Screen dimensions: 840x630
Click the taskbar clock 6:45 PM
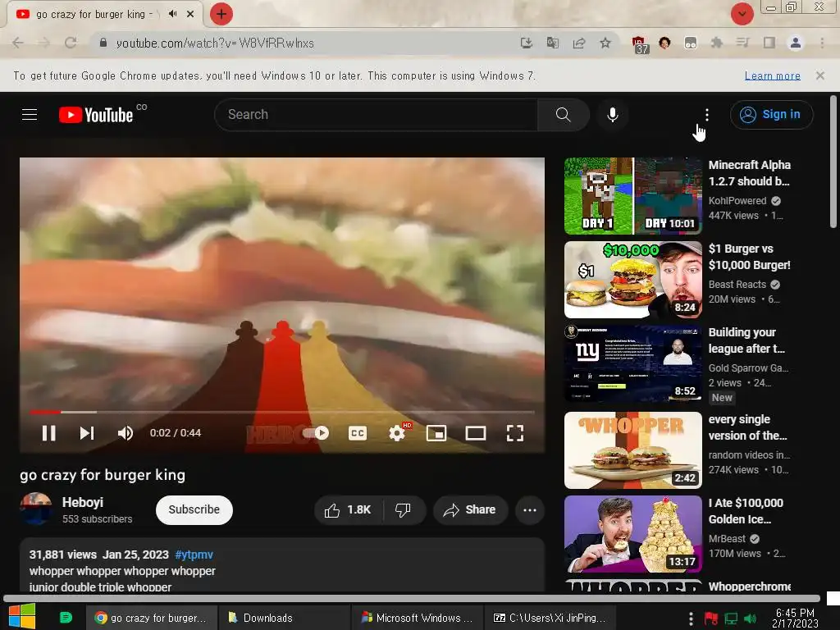click(795, 618)
